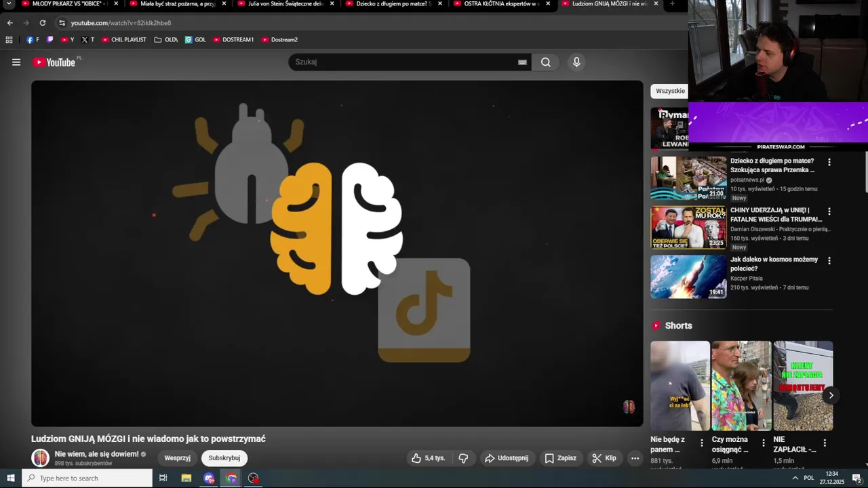Viewport: 868px width, 488px height.
Task: Go back in browser history
Action: click(x=9, y=23)
